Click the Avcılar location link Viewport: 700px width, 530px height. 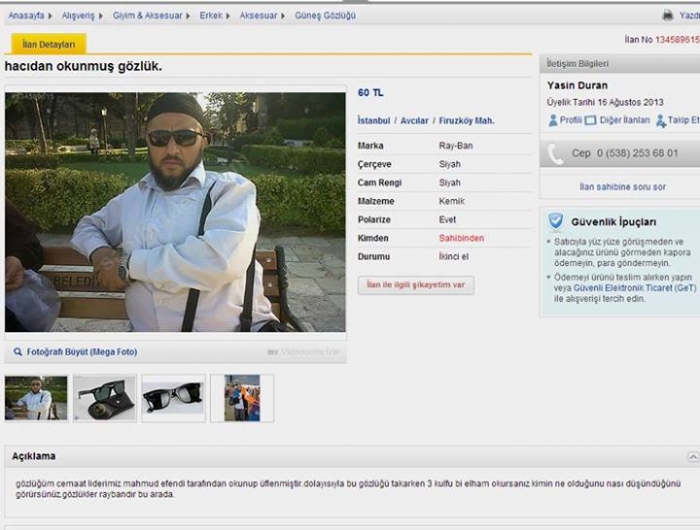click(414, 121)
